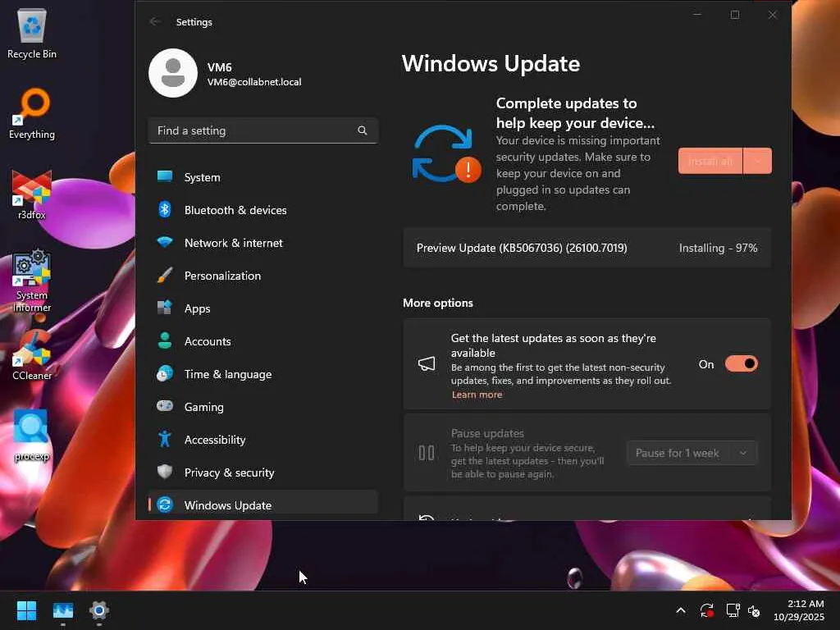
Task: Click the search magnifier icon
Action: [362, 130]
